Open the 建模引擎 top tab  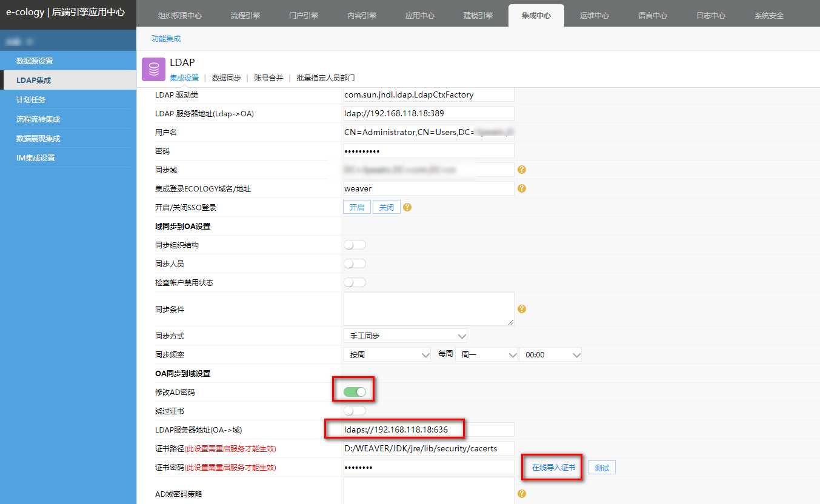click(478, 16)
